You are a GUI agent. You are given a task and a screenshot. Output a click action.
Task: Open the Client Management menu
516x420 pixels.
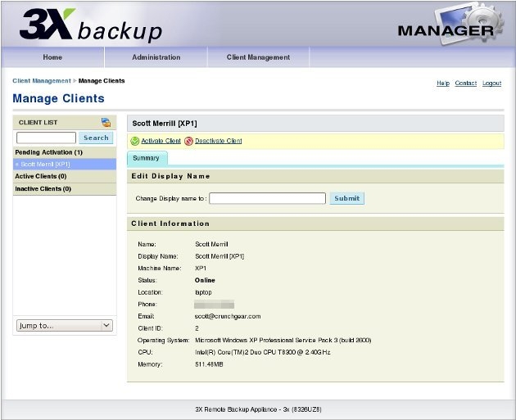(258, 57)
